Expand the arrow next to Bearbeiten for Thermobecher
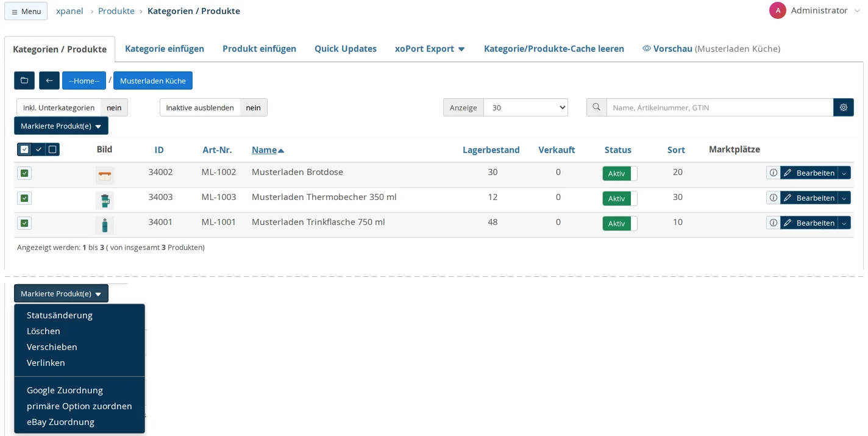 [x=844, y=198]
